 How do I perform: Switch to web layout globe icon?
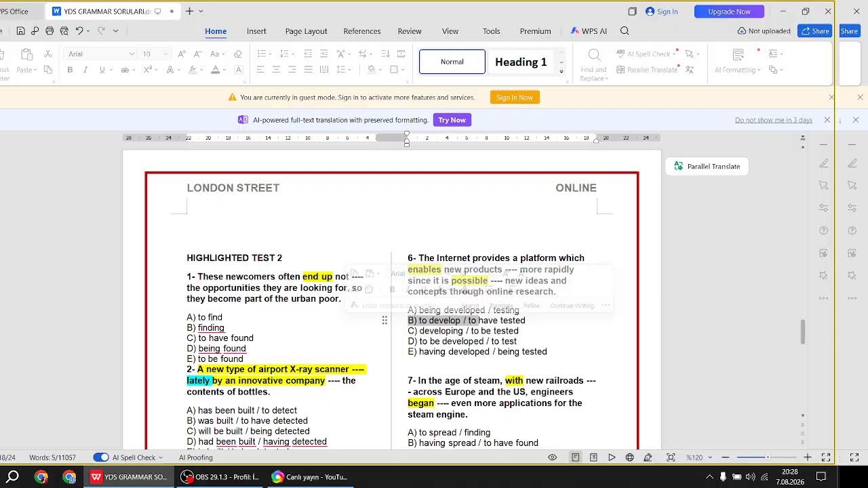[629, 457]
